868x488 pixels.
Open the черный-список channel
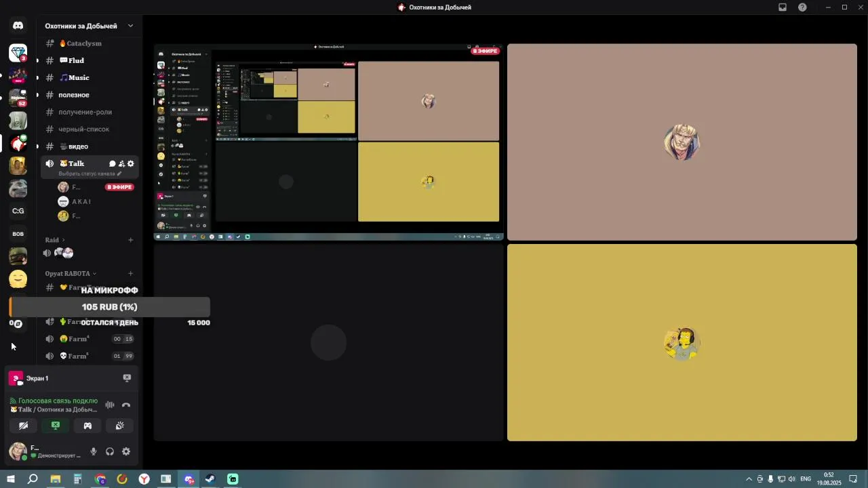point(90,129)
